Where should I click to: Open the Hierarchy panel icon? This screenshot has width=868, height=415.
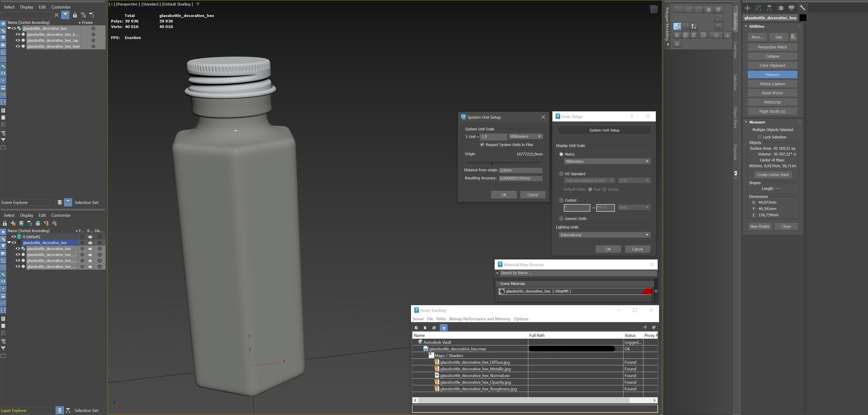pos(769,8)
